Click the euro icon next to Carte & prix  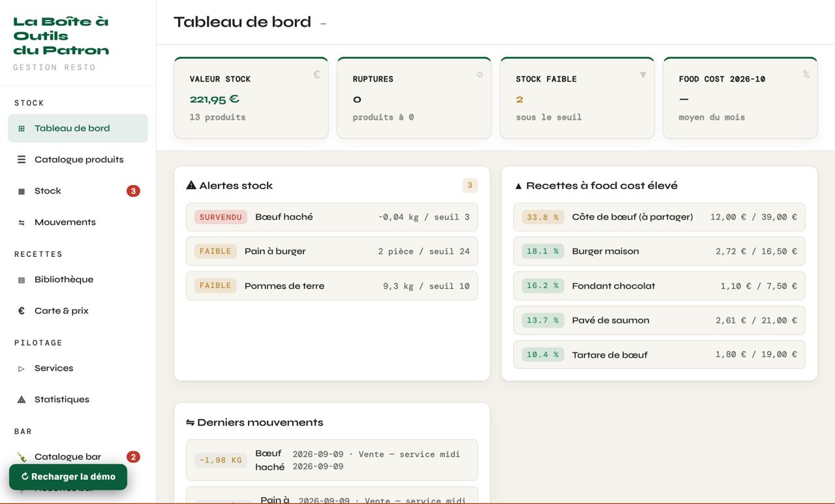point(22,311)
